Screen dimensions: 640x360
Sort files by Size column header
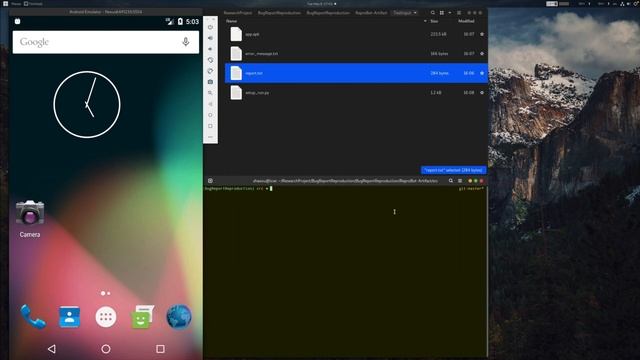[x=434, y=21]
